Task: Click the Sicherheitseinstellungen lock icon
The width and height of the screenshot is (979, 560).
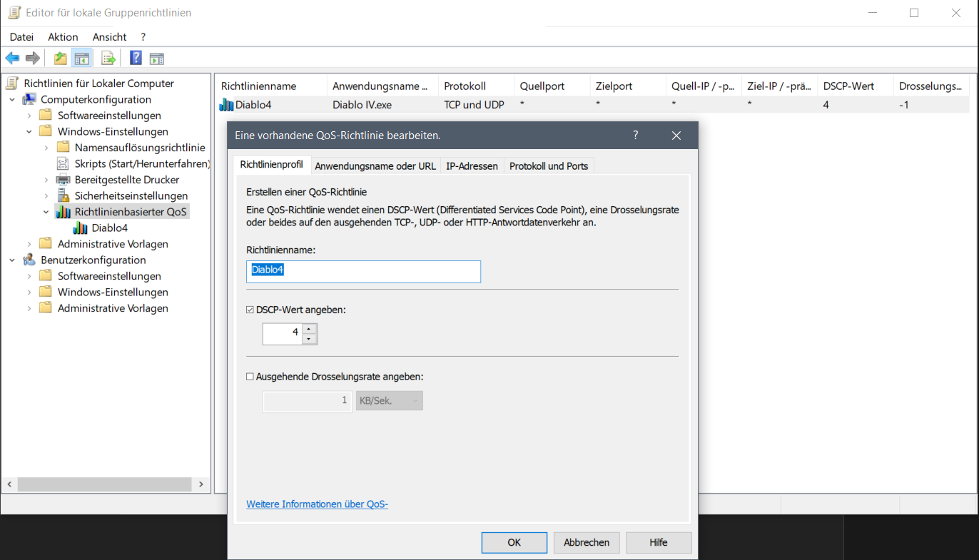Action: point(64,195)
